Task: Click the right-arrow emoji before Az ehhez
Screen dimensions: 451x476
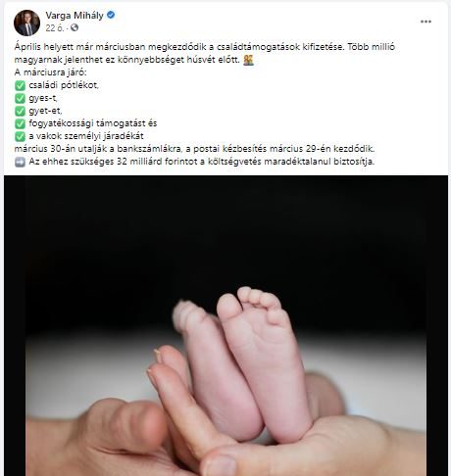Action: click(x=20, y=162)
